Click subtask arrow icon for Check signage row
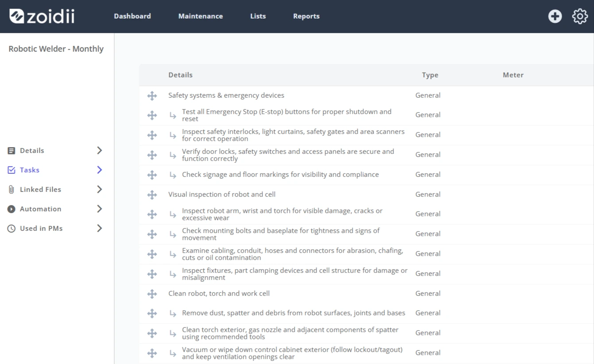Viewport: 594px width, 364px height. [x=173, y=175]
